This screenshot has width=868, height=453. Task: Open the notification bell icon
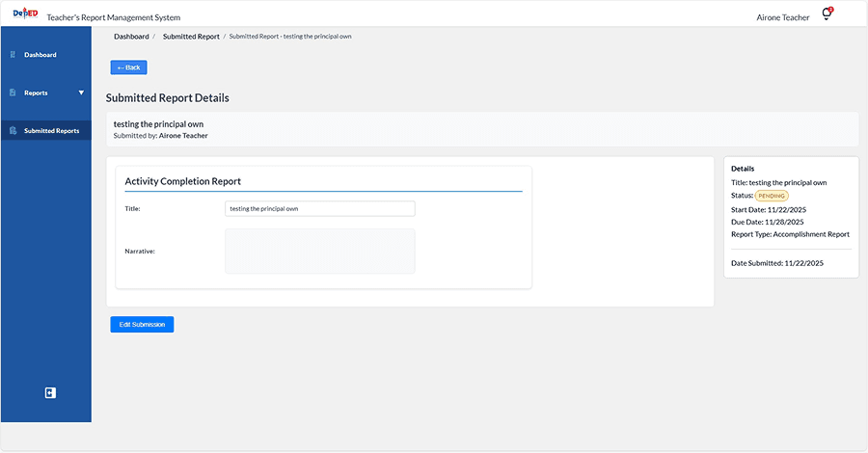click(x=827, y=14)
